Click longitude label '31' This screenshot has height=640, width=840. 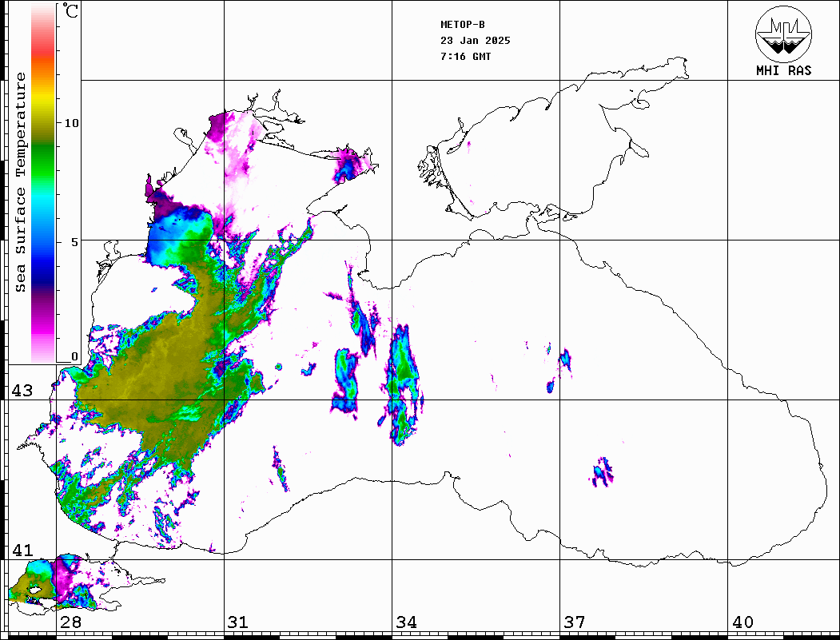238,622
